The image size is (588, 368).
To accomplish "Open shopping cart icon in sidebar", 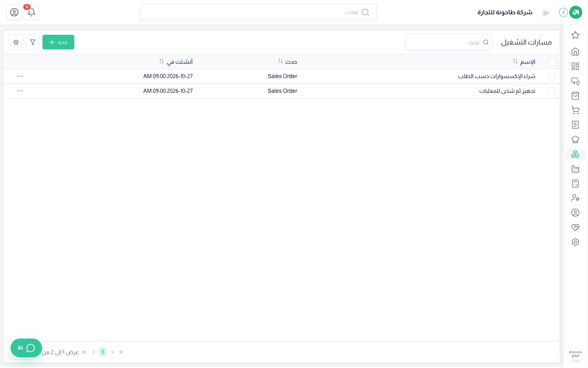I will (575, 110).
